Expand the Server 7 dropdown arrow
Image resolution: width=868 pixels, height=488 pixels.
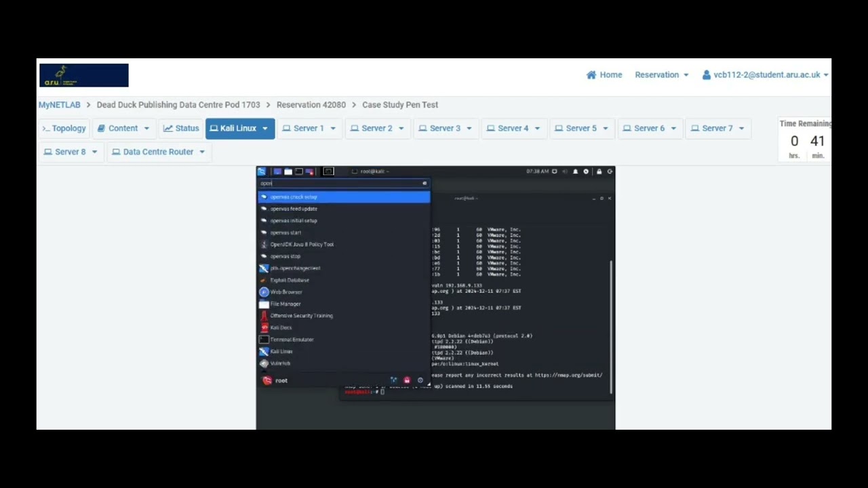pyautogui.click(x=741, y=128)
